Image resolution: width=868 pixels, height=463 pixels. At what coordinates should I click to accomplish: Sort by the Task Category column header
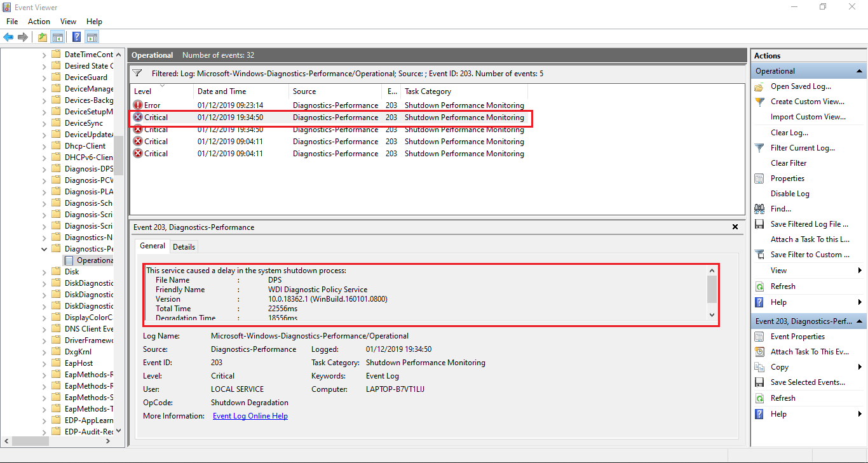point(464,91)
